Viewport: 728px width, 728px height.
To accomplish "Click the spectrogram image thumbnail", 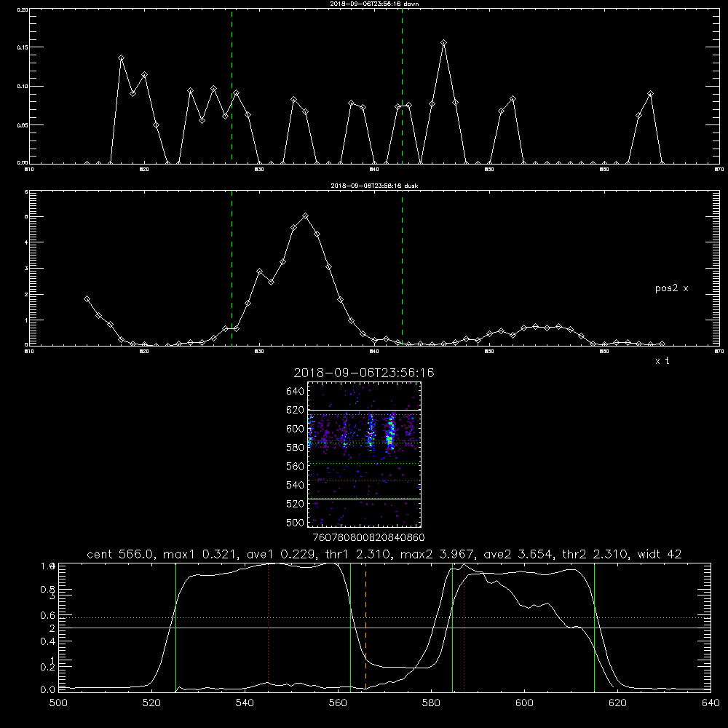I will [x=364, y=454].
